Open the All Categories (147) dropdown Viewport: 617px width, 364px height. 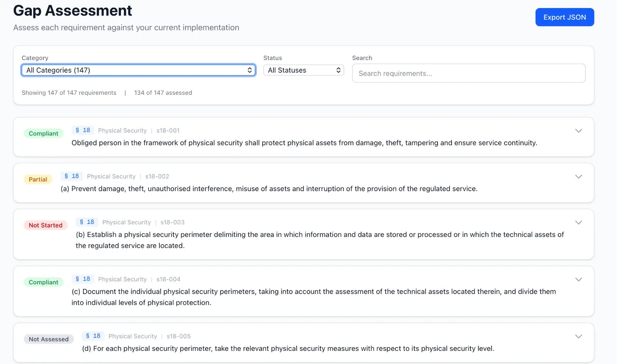[x=138, y=70]
